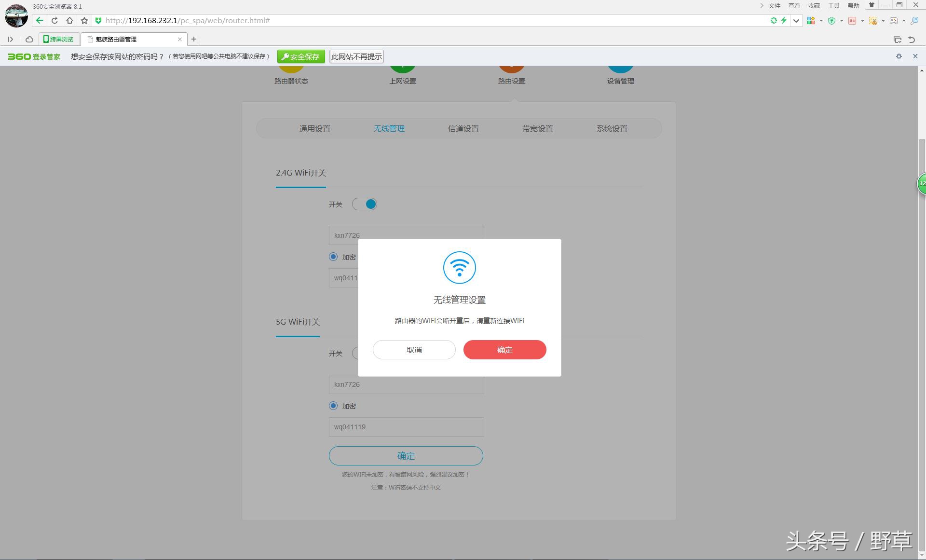
Task: Click the browser back arrow
Action: [x=40, y=20]
